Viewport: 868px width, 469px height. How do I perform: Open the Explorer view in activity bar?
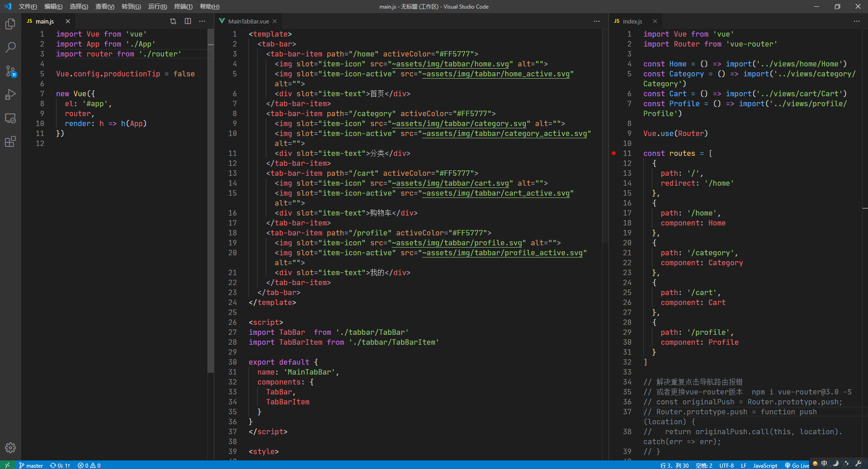10,24
